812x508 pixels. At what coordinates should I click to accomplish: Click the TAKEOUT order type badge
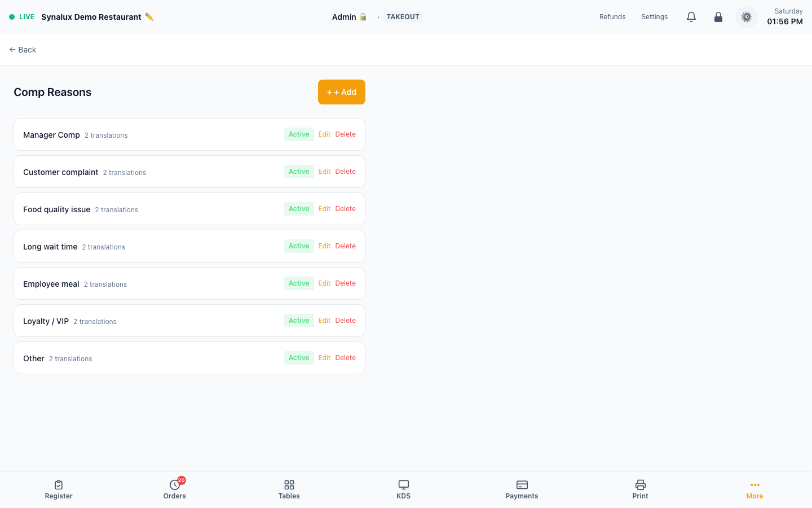[x=403, y=17]
